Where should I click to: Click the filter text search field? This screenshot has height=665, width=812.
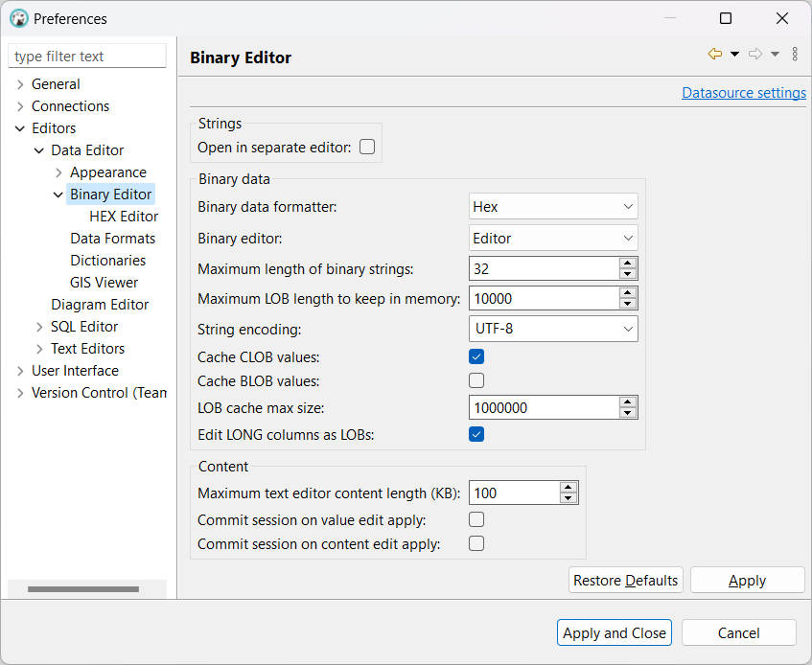click(x=87, y=57)
